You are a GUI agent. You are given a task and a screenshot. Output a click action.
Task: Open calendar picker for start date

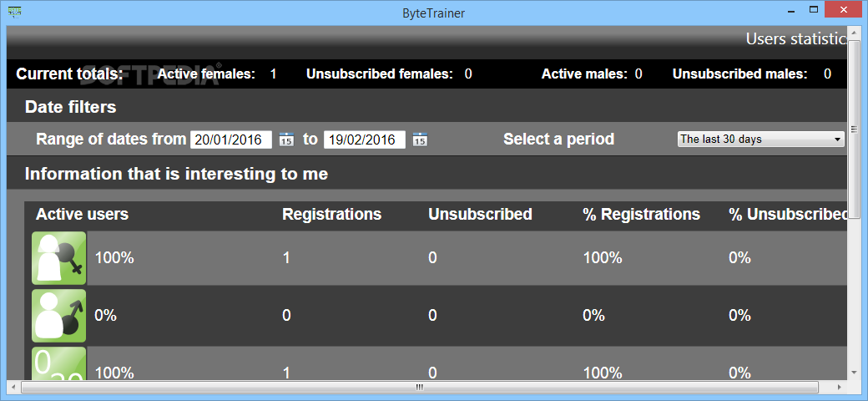point(286,140)
